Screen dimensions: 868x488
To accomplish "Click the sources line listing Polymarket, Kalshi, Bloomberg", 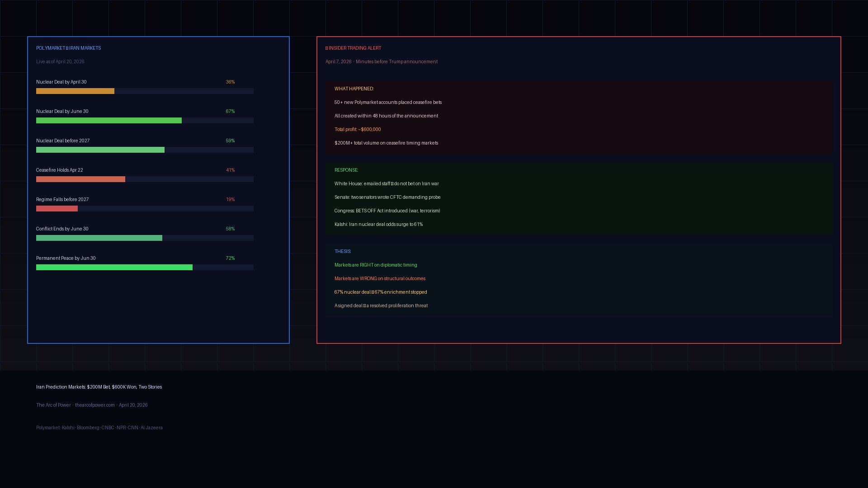I will (x=99, y=428).
